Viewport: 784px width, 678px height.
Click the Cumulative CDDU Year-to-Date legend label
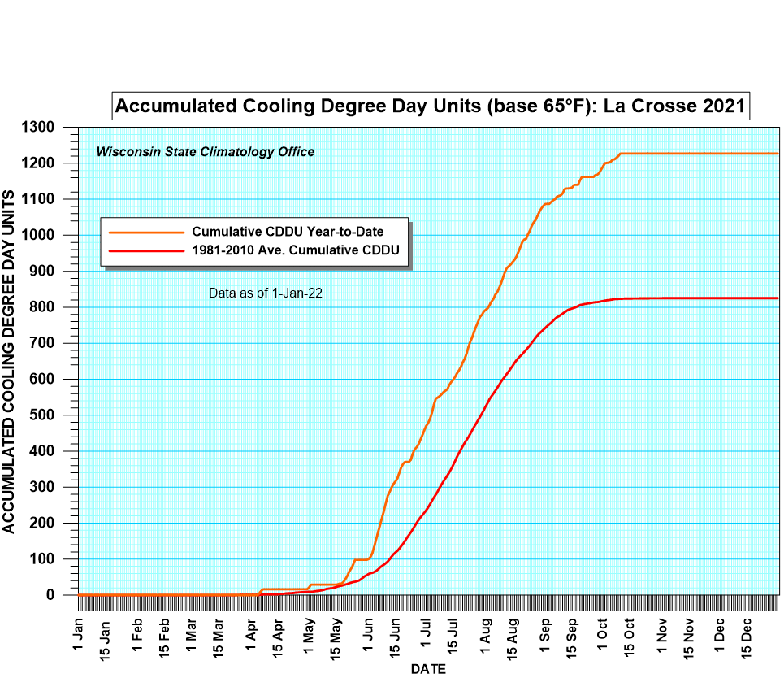pos(288,232)
